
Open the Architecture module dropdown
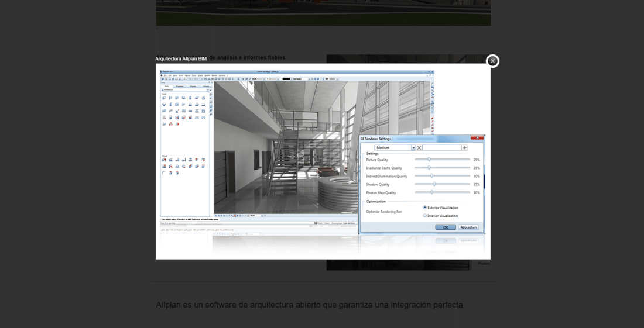(185, 90)
